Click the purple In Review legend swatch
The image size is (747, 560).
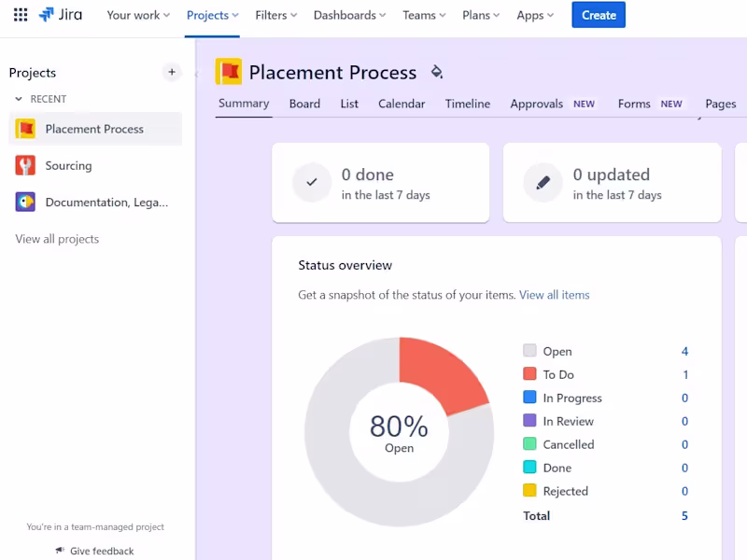[x=529, y=420]
